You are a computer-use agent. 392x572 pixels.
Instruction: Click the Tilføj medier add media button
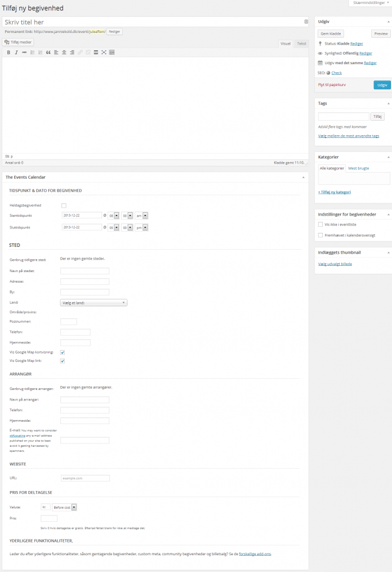18,42
